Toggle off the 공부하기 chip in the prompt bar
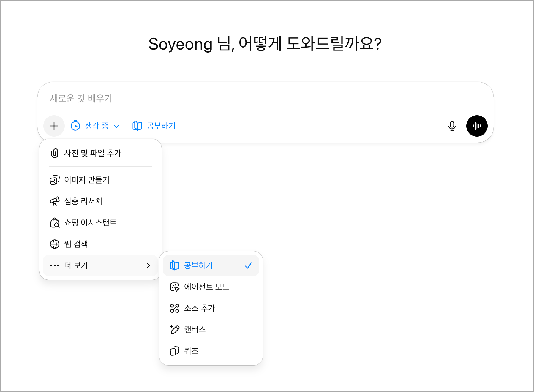Image resolution: width=534 pixels, height=392 pixels. (154, 126)
